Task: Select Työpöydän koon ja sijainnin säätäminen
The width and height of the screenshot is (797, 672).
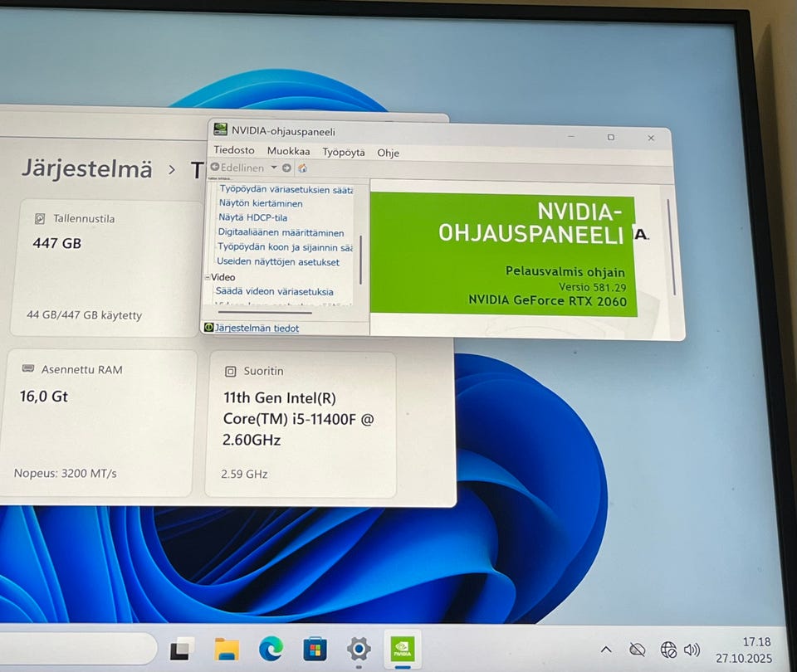Action: point(285,247)
